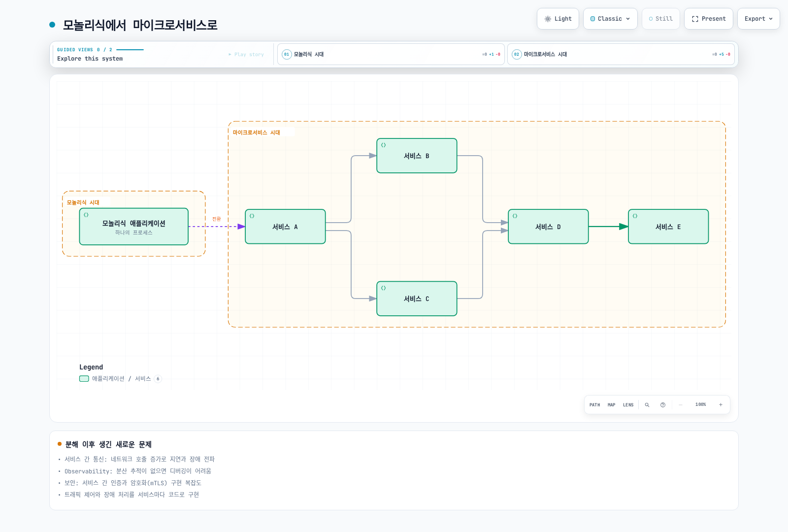Click the sun icon in Light button
This screenshot has height=532, width=788.
click(x=548, y=19)
